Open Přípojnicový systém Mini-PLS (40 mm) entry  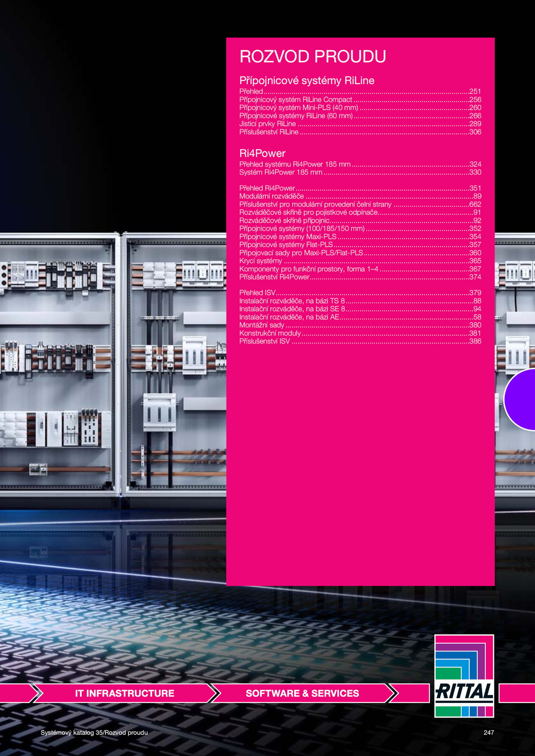click(360, 108)
